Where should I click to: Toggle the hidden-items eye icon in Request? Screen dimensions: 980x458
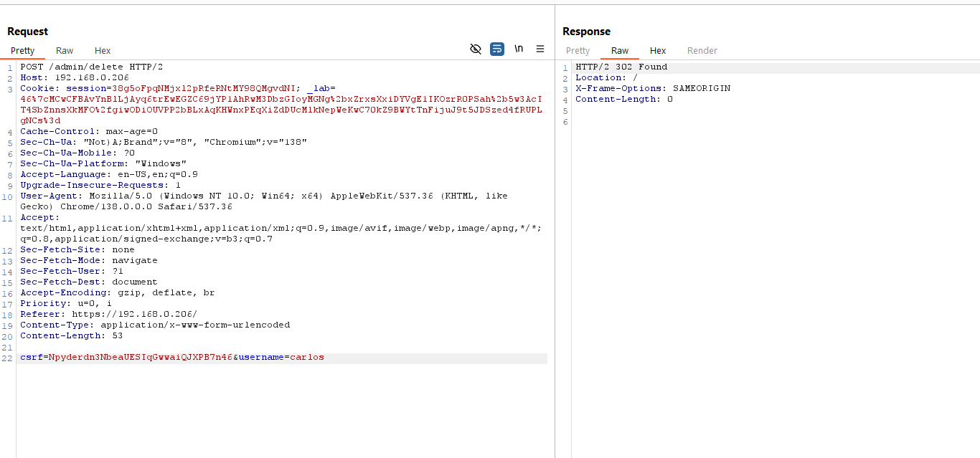coord(475,49)
